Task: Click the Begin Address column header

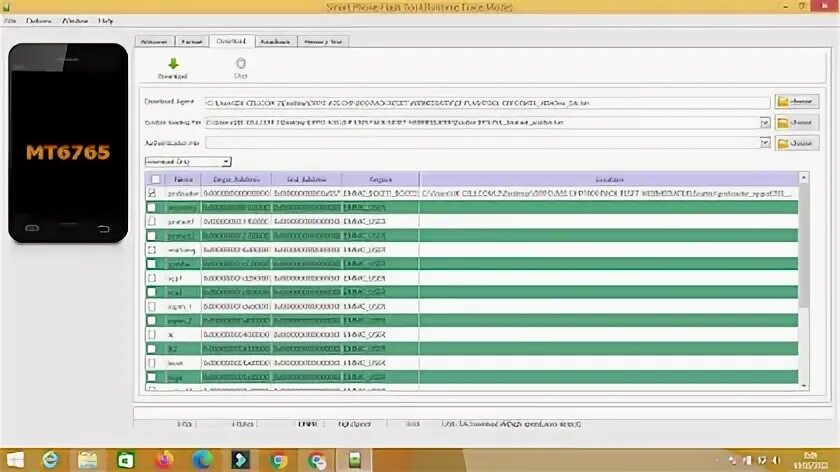Action: 236,179
